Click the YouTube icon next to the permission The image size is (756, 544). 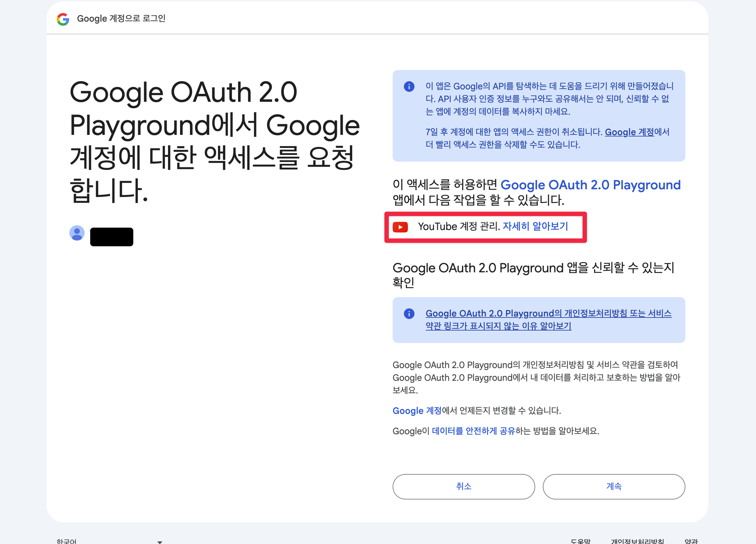400,227
